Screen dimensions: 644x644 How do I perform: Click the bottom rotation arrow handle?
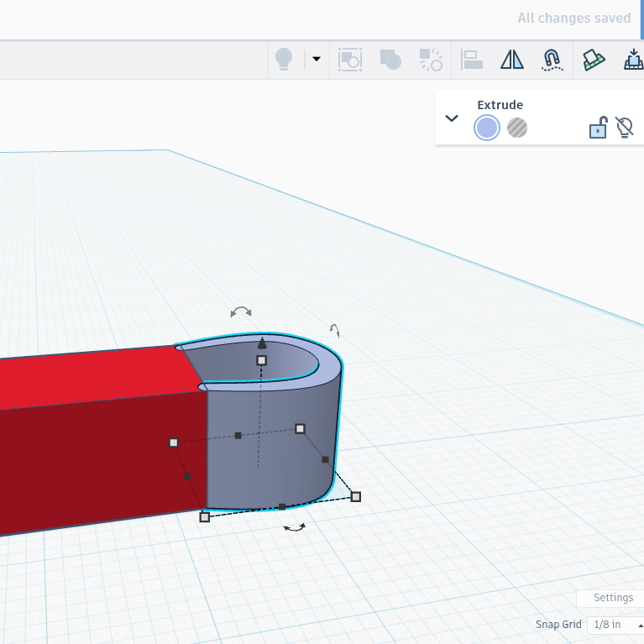[x=295, y=527]
